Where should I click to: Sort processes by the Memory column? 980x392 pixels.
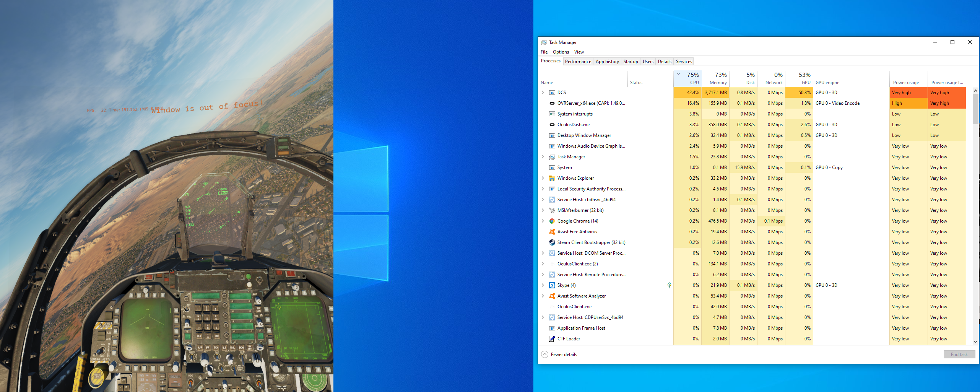tap(715, 79)
